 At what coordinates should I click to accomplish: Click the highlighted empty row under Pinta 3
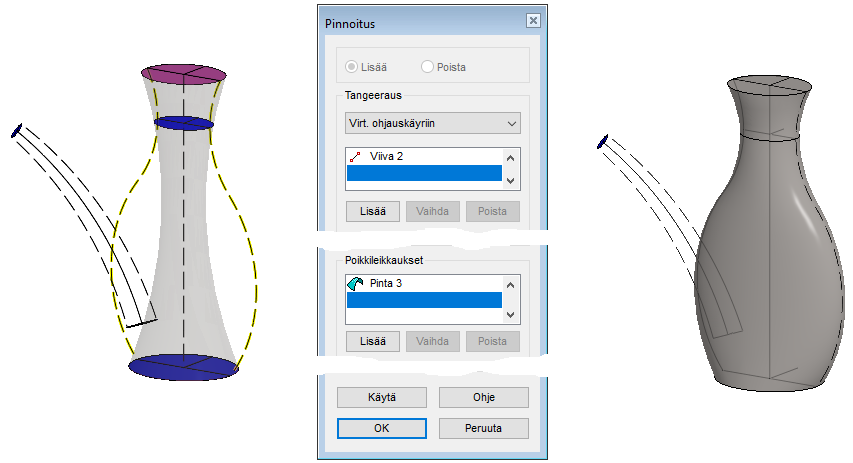pyautogui.click(x=423, y=300)
